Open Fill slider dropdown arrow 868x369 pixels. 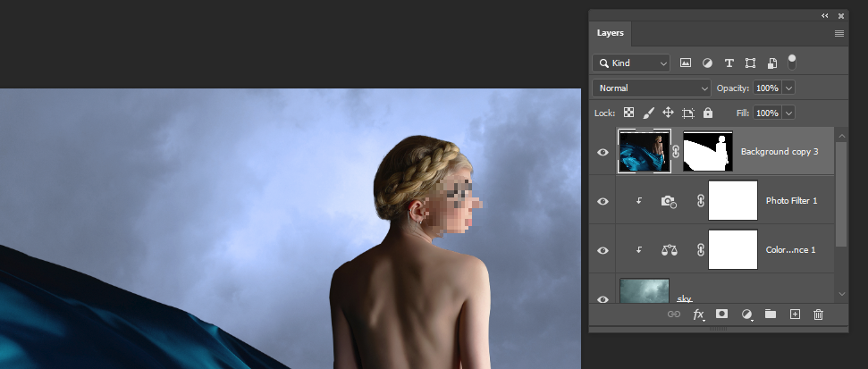[x=788, y=113]
